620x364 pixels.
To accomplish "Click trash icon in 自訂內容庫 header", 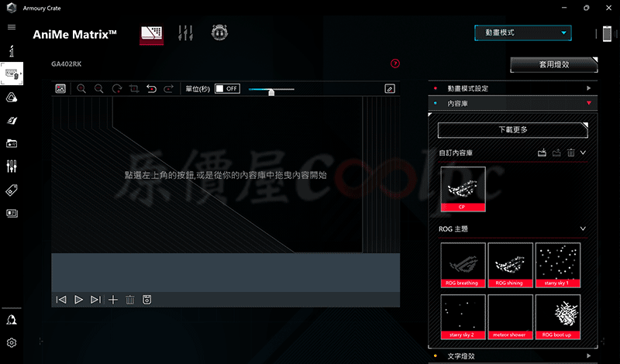I will coord(570,153).
